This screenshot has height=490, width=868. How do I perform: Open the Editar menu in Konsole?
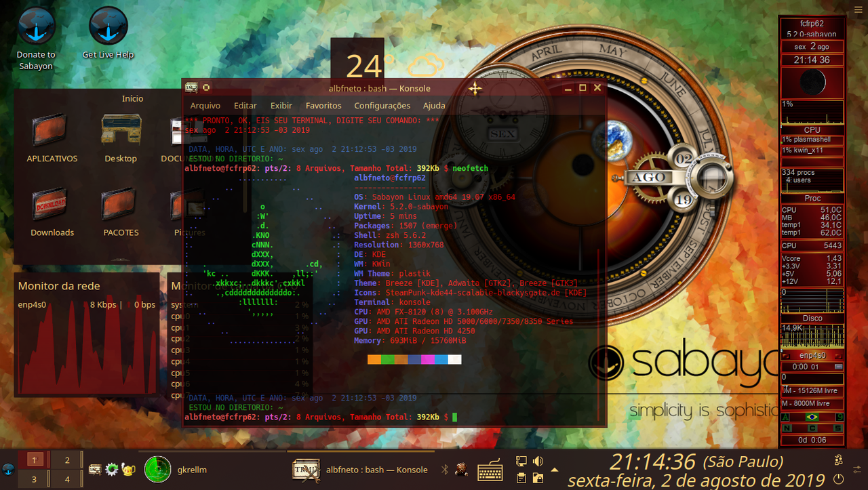245,106
